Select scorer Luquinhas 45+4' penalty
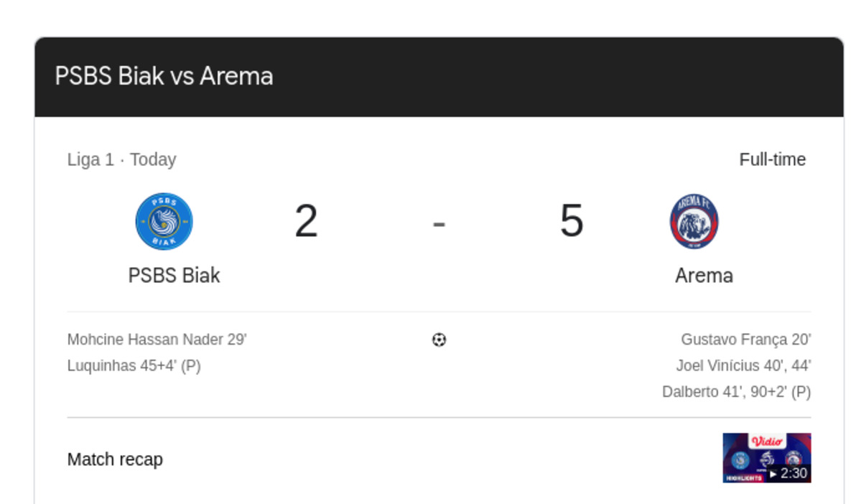The height and width of the screenshot is (504, 861). coord(134,365)
